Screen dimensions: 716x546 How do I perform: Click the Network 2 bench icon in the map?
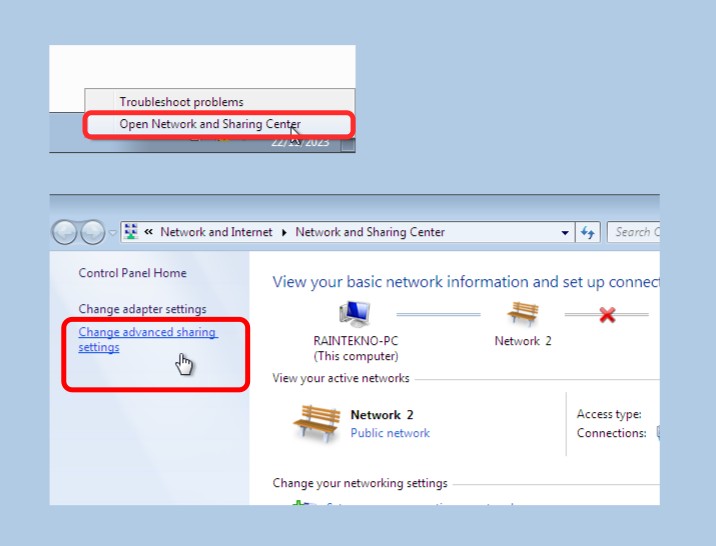[x=522, y=314]
